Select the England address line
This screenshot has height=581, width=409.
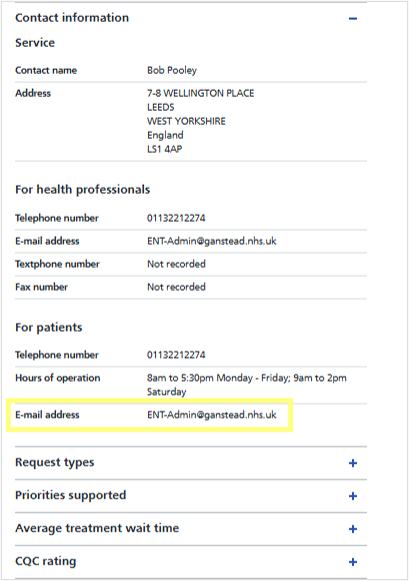pyautogui.click(x=165, y=135)
